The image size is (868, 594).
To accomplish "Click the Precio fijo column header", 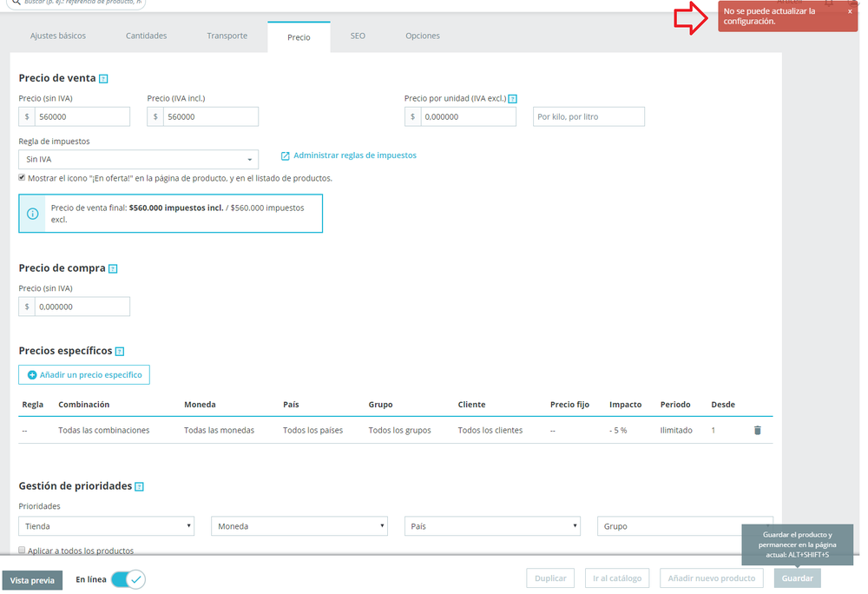I will 569,405.
